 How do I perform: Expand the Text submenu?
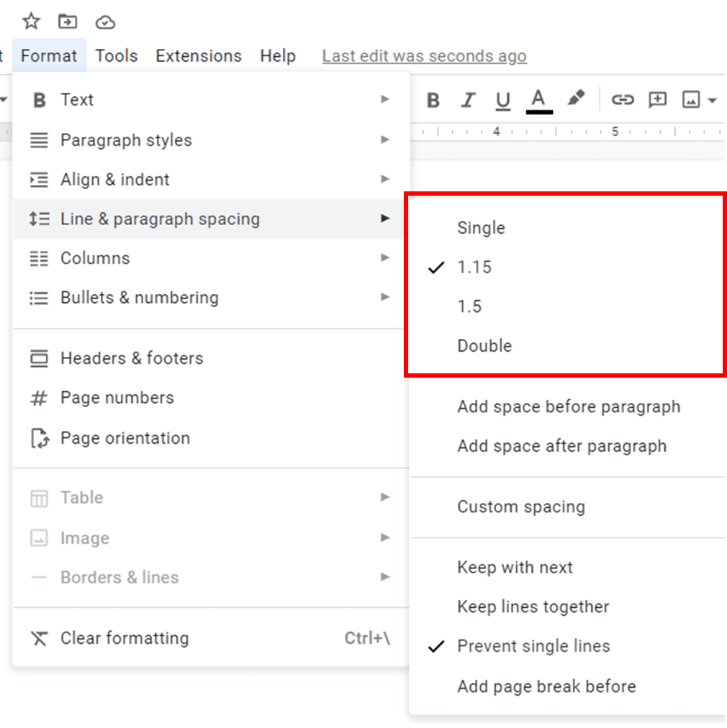(77, 100)
